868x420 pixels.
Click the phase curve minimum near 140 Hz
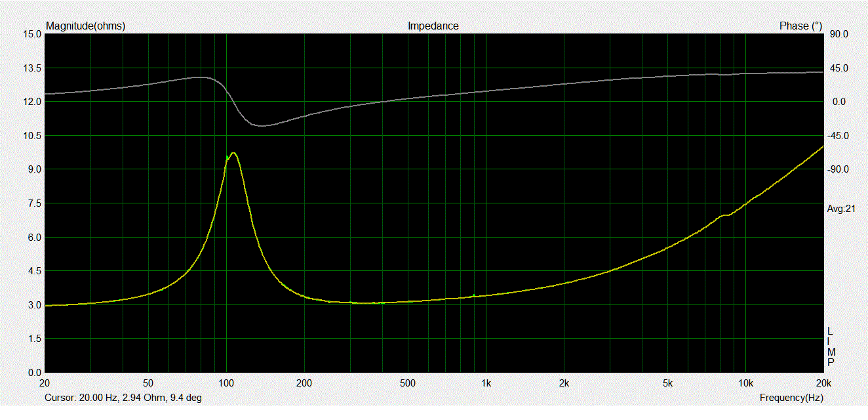pyautogui.click(x=262, y=125)
